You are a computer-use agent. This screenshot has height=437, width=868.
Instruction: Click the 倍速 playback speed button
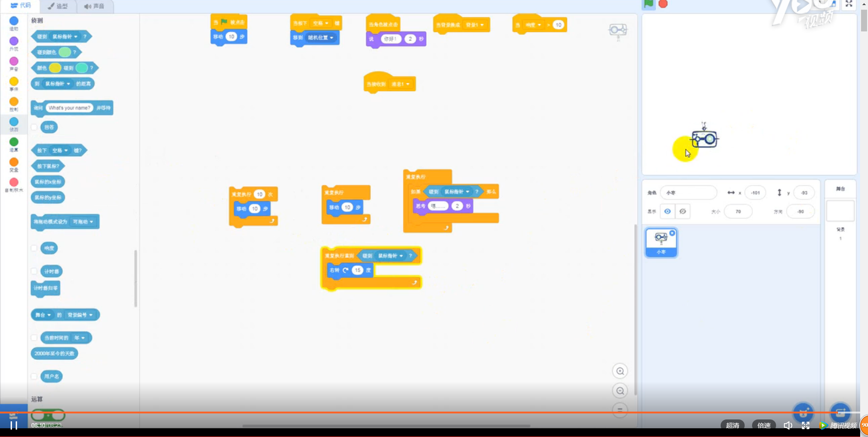point(764,426)
